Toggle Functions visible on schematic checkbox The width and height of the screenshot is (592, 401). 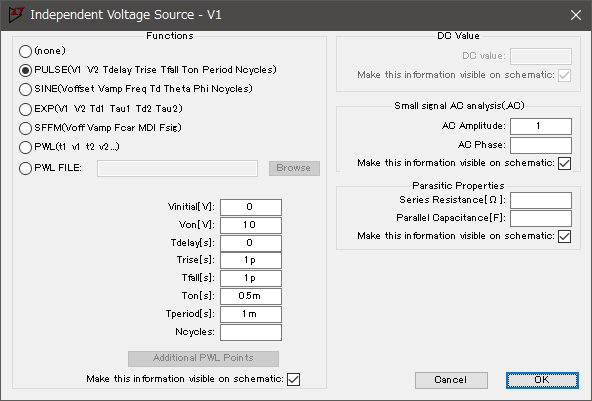293,379
